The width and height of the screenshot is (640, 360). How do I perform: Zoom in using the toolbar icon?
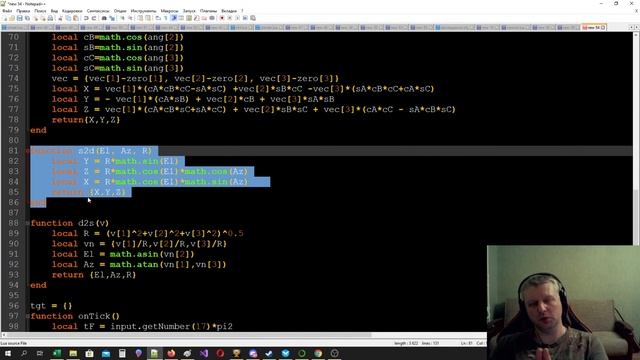click(122, 18)
